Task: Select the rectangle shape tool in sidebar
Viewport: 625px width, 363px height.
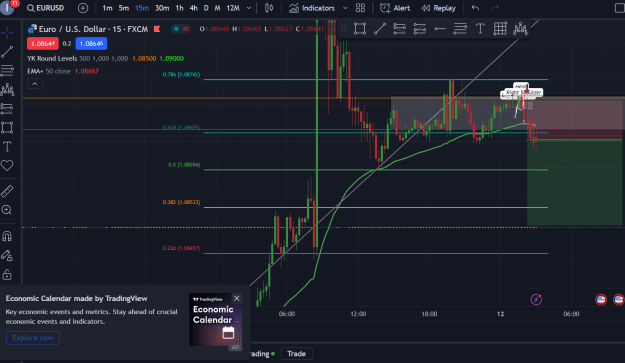Action: [7, 128]
